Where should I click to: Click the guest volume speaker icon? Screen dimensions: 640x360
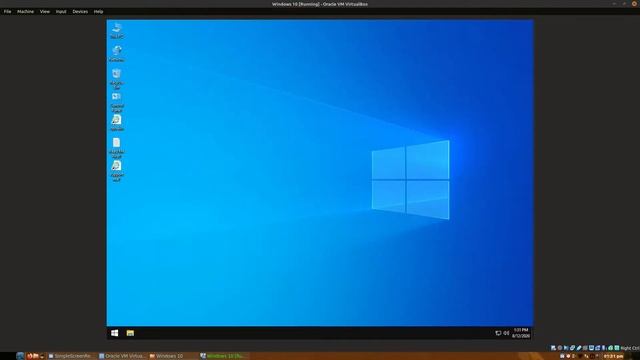(x=506, y=333)
